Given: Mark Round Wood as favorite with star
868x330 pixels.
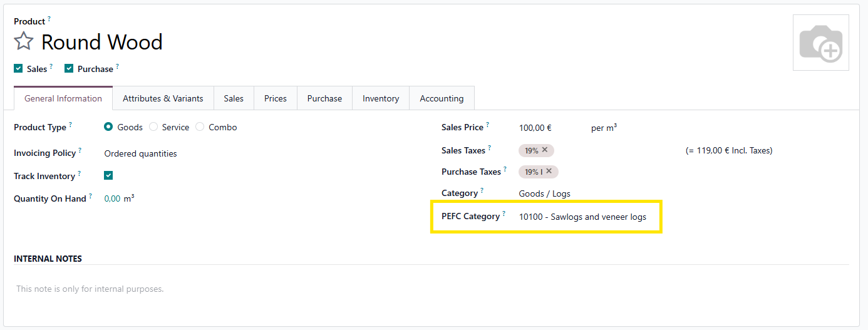Looking at the screenshot, I should pyautogui.click(x=24, y=42).
